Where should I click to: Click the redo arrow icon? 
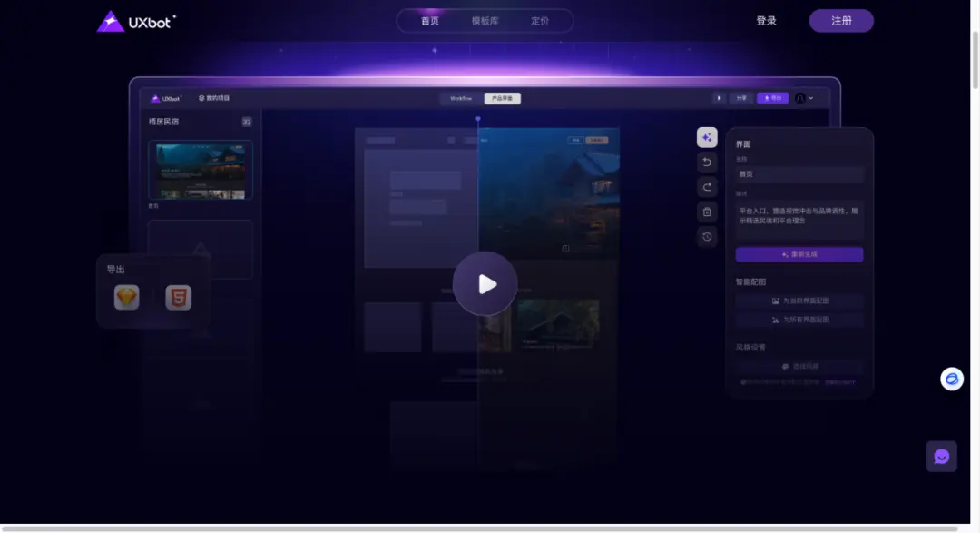pos(707,187)
